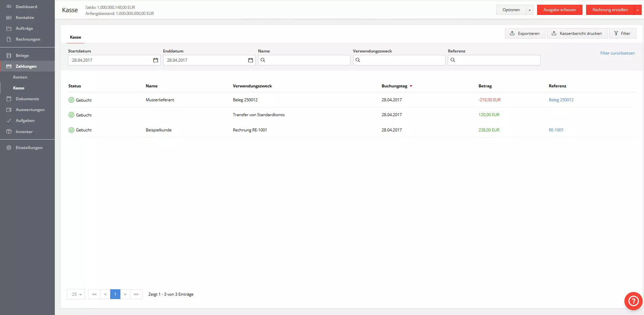Click the Auswertungen icon in sidebar
644x315 pixels.
tap(9, 110)
